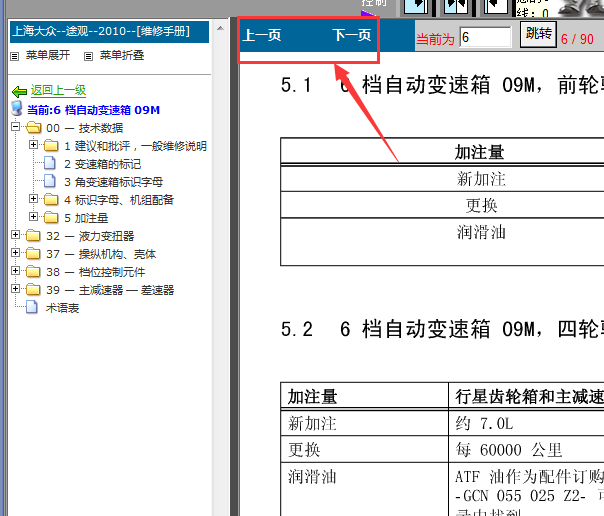The width and height of the screenshot is (604, 516).
Task: Click the 跳转 jump button
Action: tap(538, 34)
